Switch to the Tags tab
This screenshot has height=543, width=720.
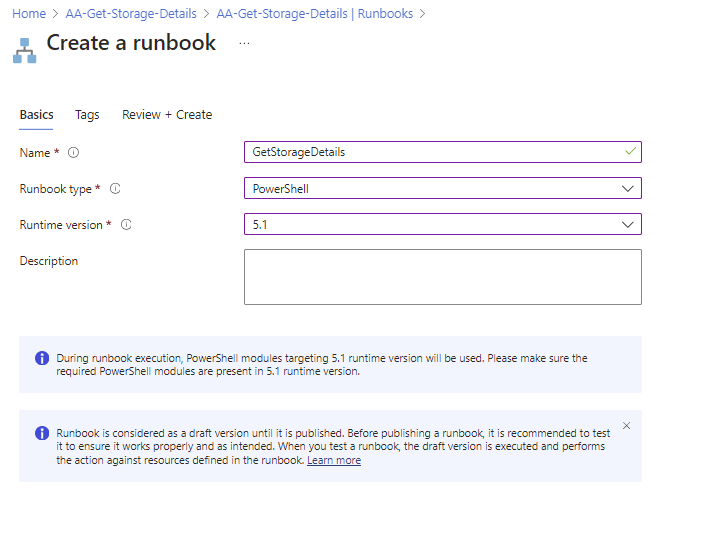87,115
